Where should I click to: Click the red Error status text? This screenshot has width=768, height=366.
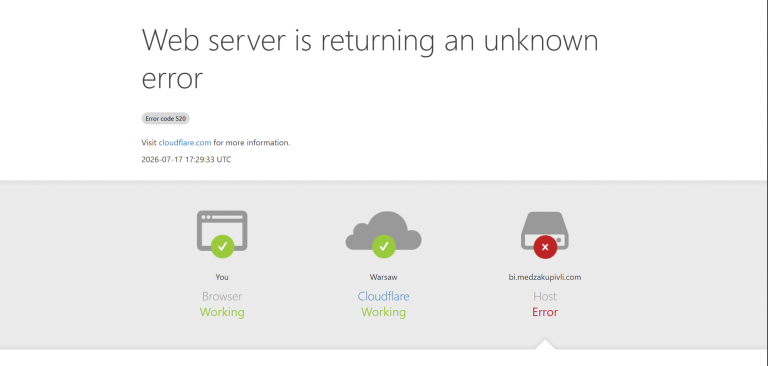pyautogui.click(x=545, y=312)
